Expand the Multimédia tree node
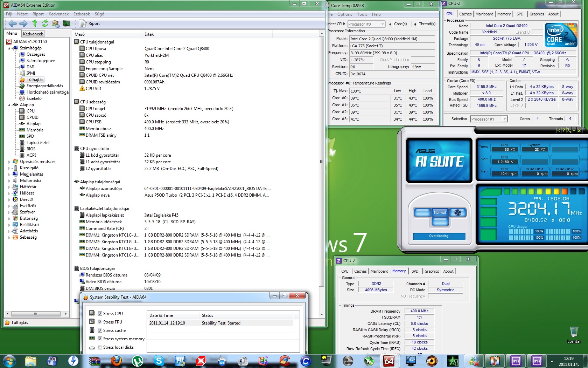 [x=9, y=180]
